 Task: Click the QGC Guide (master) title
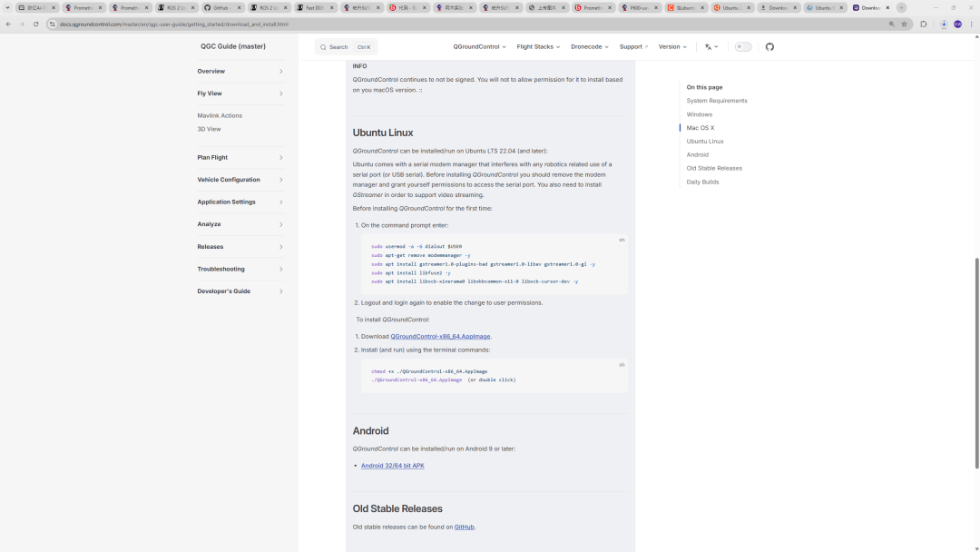233,46
